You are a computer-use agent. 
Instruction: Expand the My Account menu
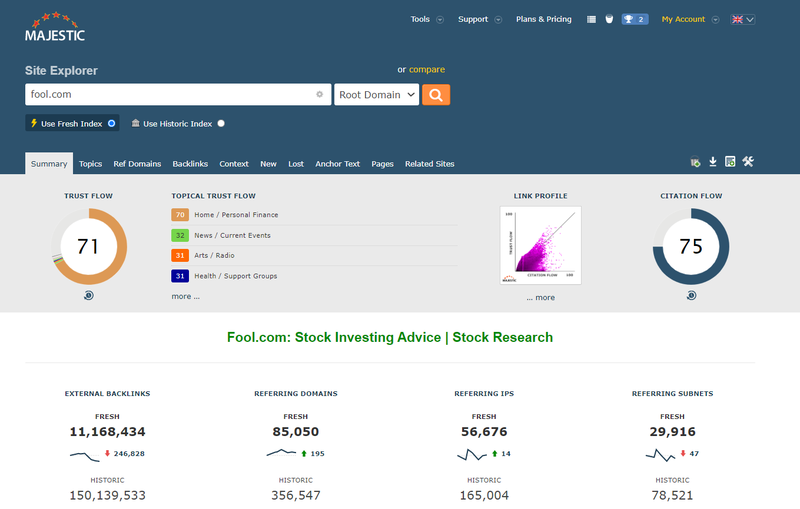(689, 19)
